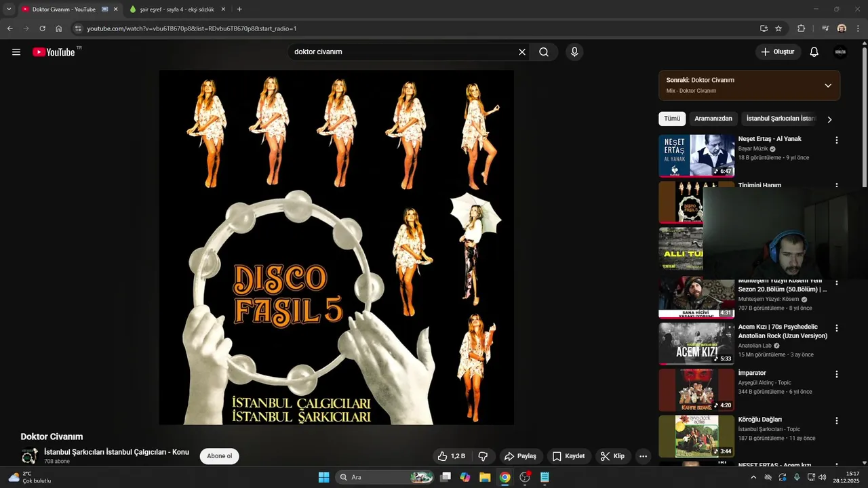Open Chrome media controls icon
The height and width of the screenshot is (488, 868).
point(825,28)
